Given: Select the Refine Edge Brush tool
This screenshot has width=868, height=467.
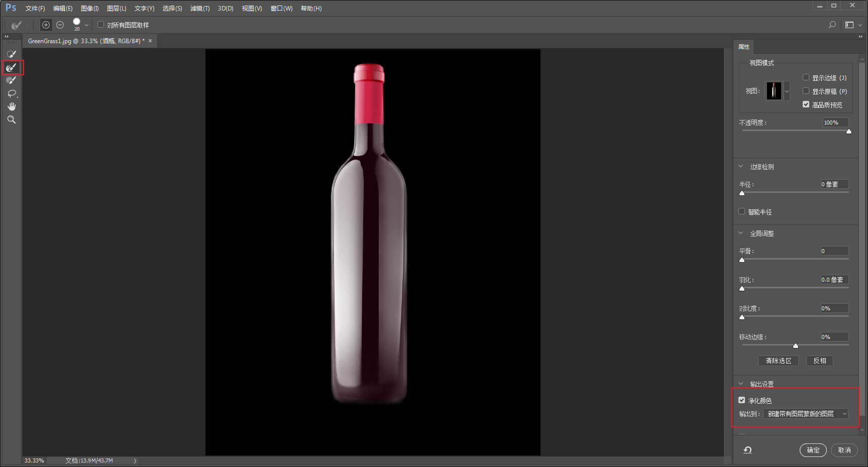Looking at the screenshot, I should pyautogui.click(x=12, y=67).
